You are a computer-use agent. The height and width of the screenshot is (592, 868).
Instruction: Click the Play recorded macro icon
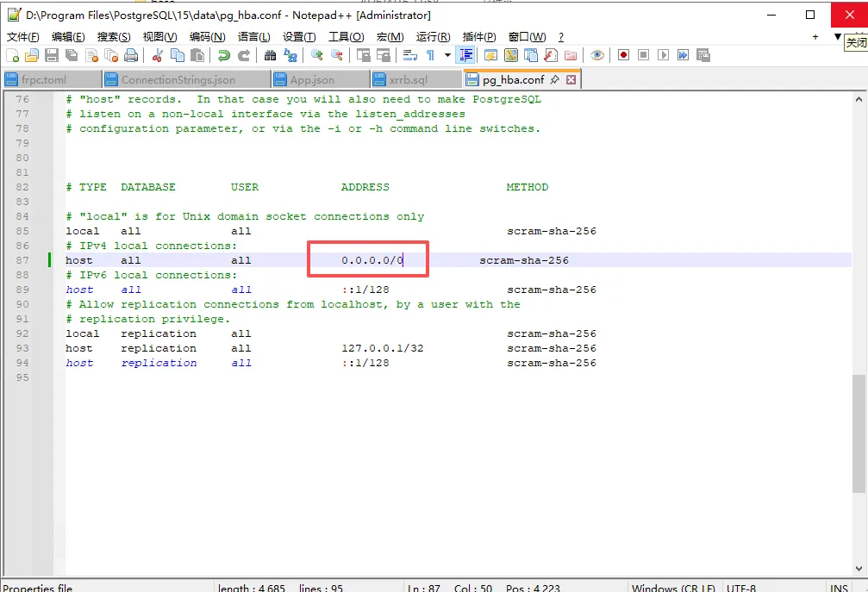(x=663, y=55)
